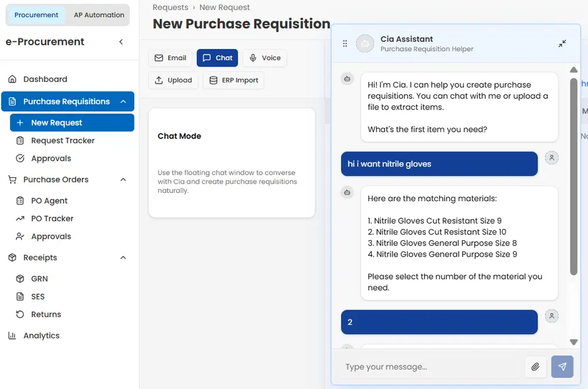The image size is (588, 389).
Task: Open Request Tracker
Action: [63, 141]
